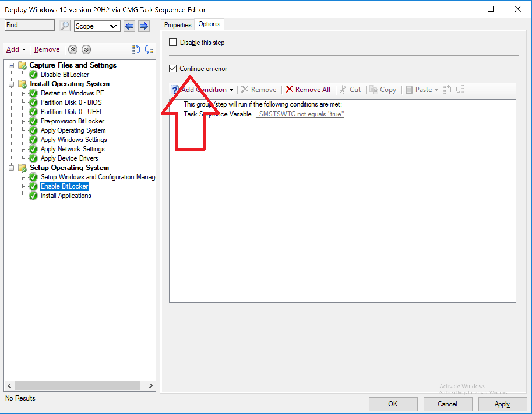Collapse Install Operating System group
This screenshot has width=532, height=414.
click(12, 84)
